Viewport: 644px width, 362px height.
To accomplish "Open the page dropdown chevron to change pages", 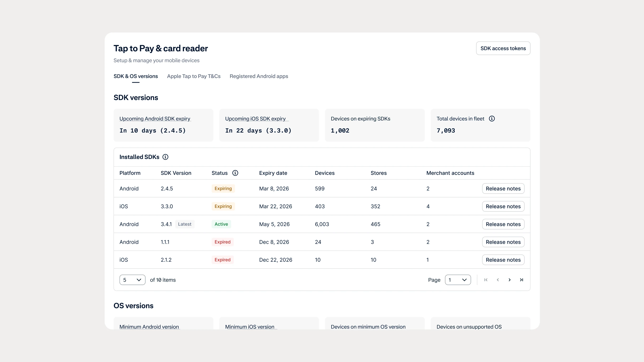I will (x=464, y=280).
